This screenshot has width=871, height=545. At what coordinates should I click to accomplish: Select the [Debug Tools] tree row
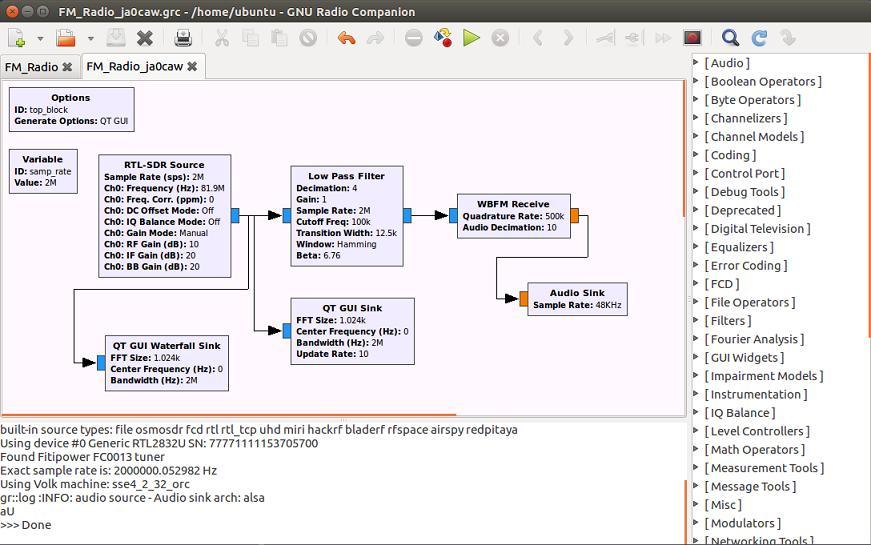pyautogui.click(x=744, y=192)
